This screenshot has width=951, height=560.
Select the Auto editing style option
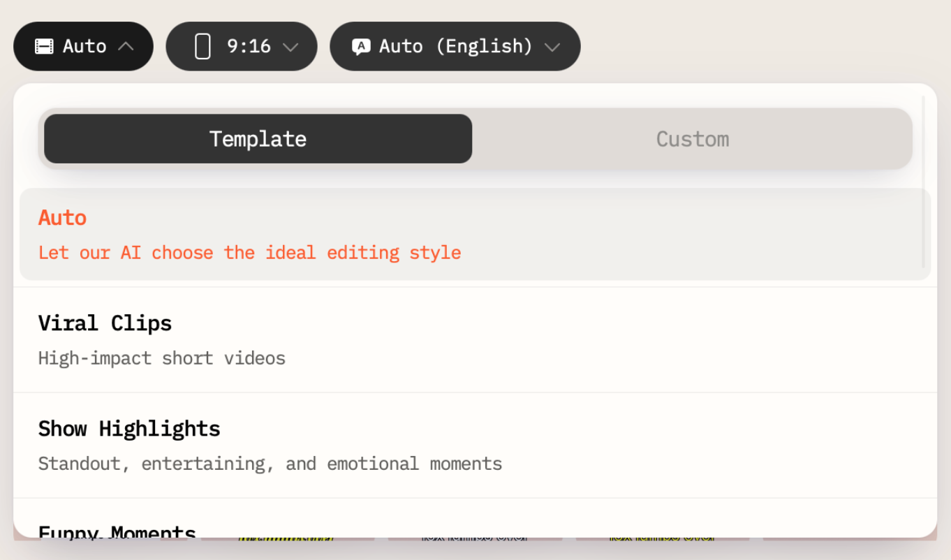coord(475,235)
